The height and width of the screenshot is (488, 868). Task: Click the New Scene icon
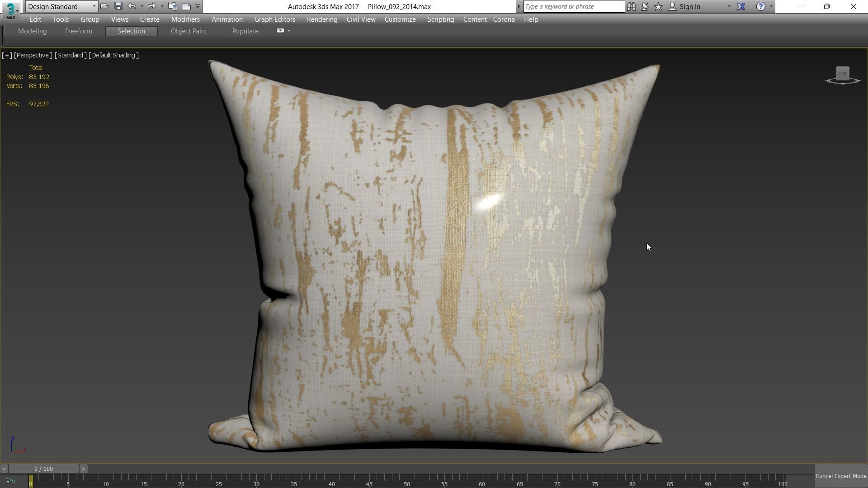(186, 6)
